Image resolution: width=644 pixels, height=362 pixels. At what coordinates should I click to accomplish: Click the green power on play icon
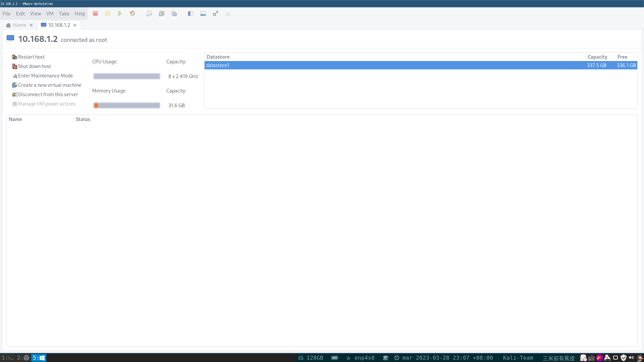pyautogui.click(x=120, y=14)
